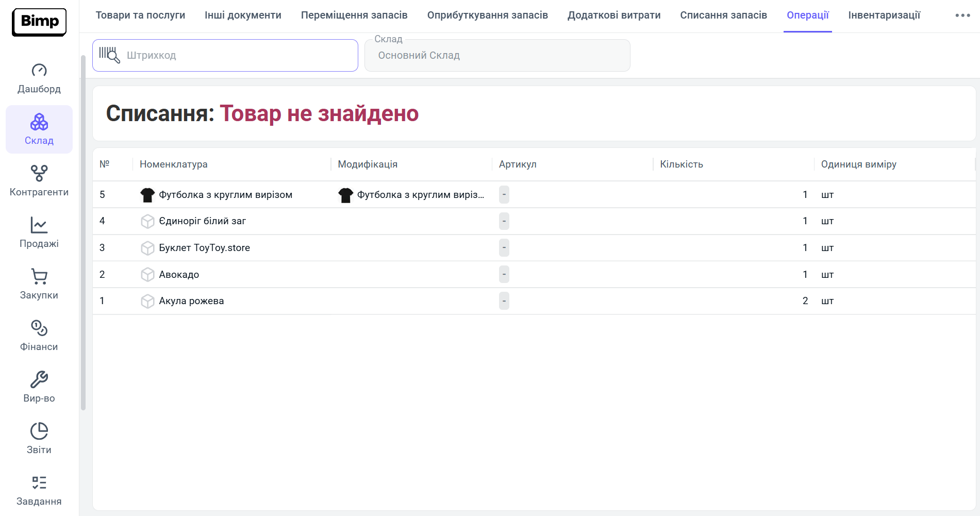Open Звіти pie chart icon

click(39, 431)
